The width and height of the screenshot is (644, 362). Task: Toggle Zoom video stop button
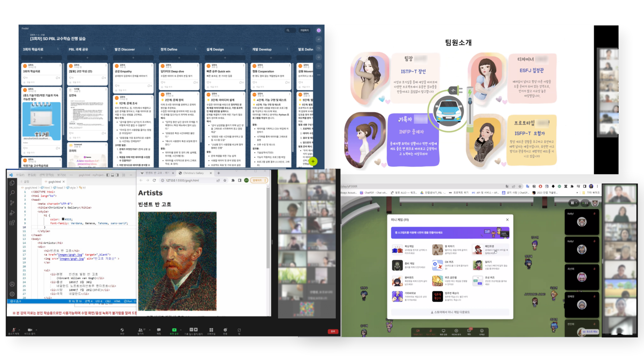pos(30,330)
